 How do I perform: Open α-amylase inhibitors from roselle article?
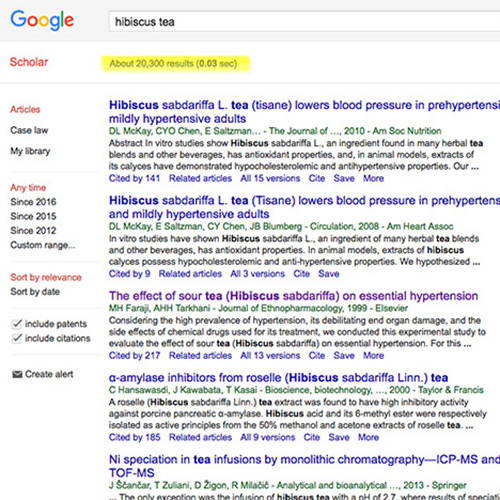[x=278, y=378]
